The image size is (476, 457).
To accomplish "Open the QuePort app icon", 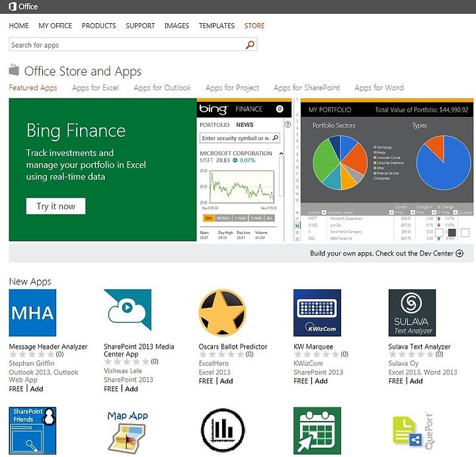I will pyautogui.click(x=413, y=431).
